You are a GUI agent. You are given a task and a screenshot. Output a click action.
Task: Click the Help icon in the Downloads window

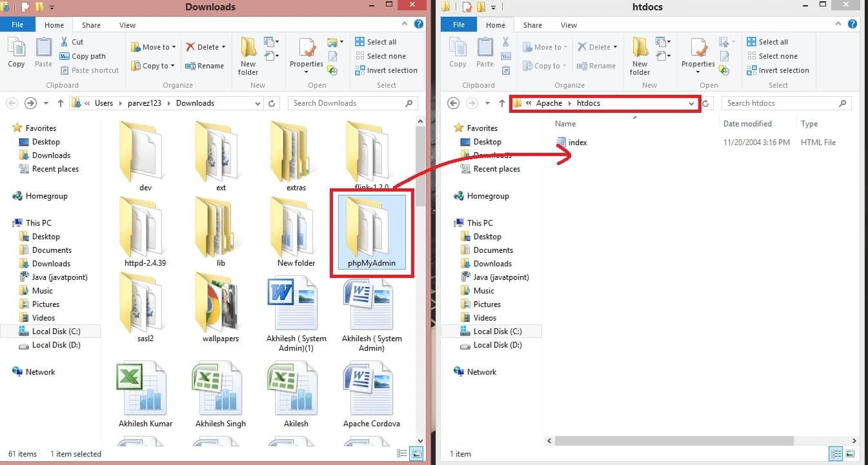pyautogui.click(x=418, y=25)
